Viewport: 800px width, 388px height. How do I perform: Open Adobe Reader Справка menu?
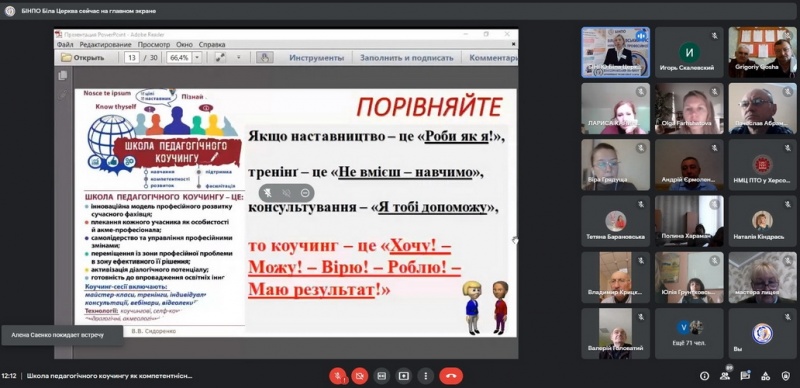click(212, 45)
